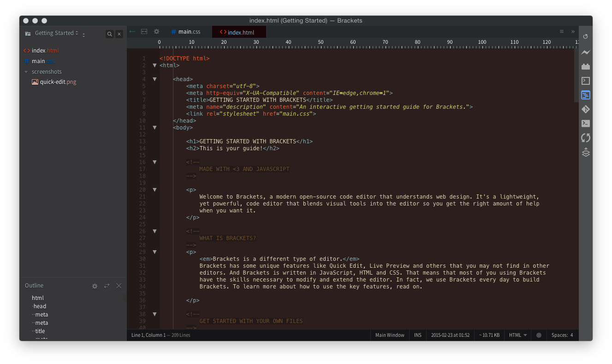The image size is (612, 364).
Task: Click the DOCTYPE html line in the editor
Action: pyautogui.click(x=184, y=59)
